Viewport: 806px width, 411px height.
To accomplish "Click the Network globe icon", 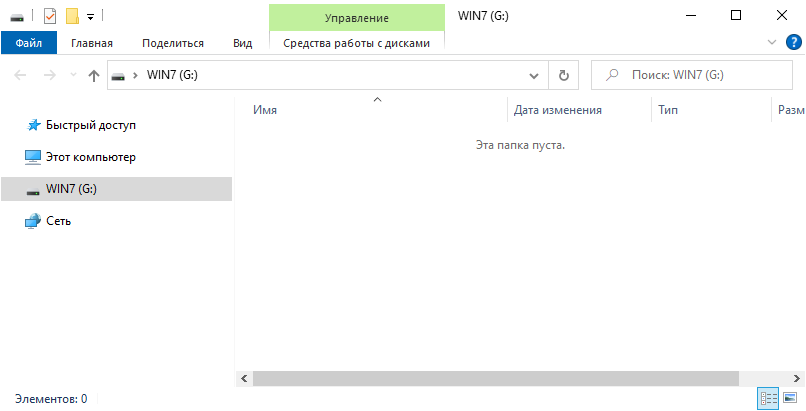I will click(33, 221).
